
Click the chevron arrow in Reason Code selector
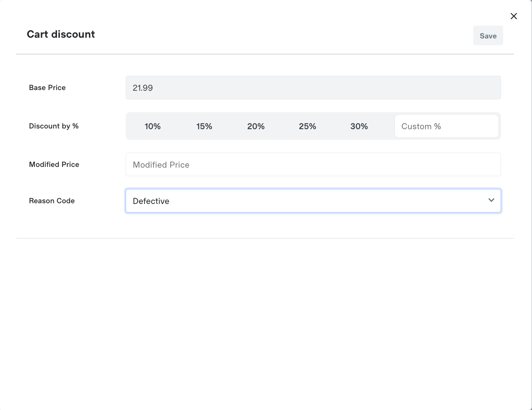pyautogui.click(x=491, y=200)
